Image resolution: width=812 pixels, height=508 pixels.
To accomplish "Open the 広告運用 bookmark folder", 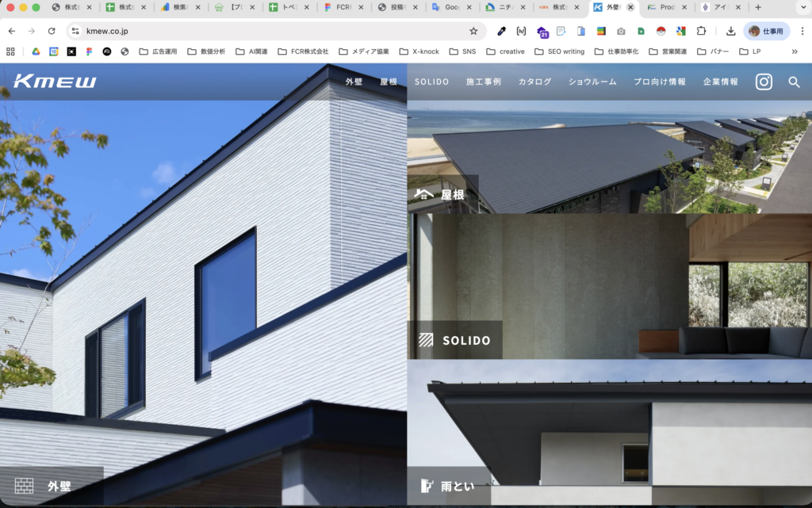I will coord(158,52).
